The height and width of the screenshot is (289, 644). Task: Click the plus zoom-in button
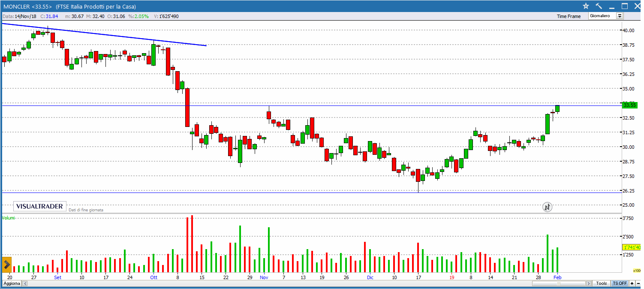pyautogui.click(x=632, y=283)
